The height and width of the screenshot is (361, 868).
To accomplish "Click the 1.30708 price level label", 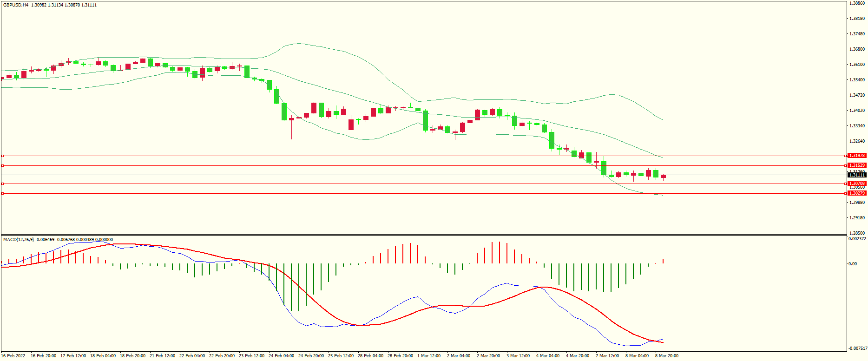I will [857, 184].
